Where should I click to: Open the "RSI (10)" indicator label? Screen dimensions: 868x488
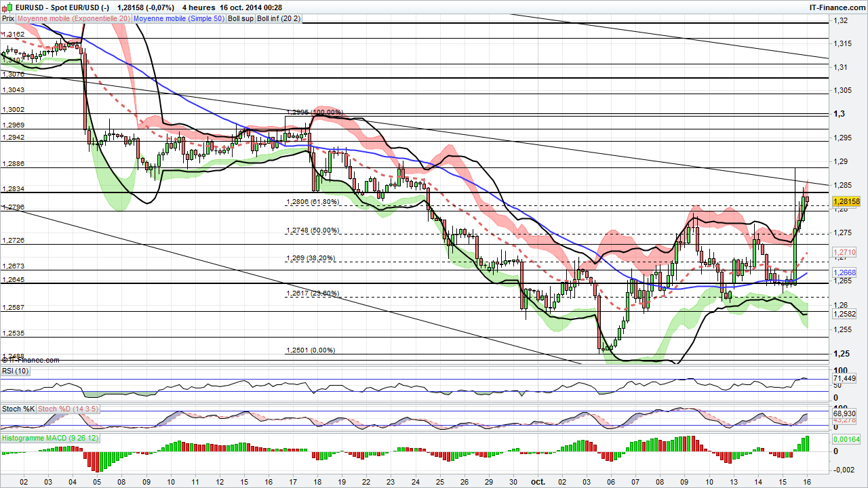point(15,371)
